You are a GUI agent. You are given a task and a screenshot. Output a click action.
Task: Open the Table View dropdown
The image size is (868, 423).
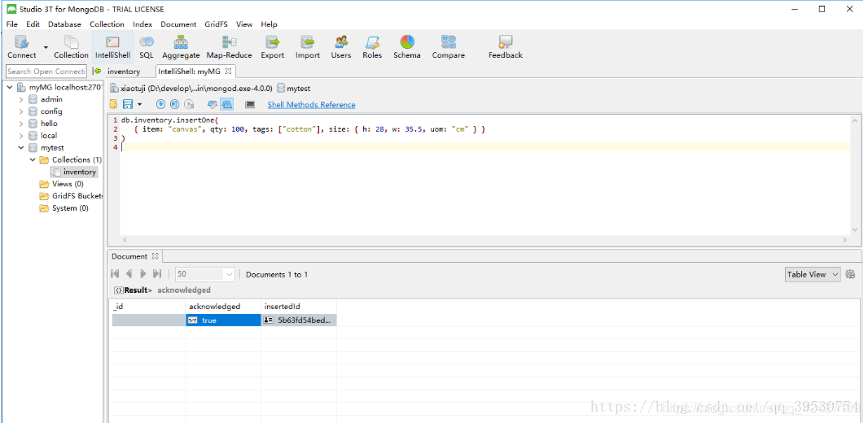click(x=813, y=274)
